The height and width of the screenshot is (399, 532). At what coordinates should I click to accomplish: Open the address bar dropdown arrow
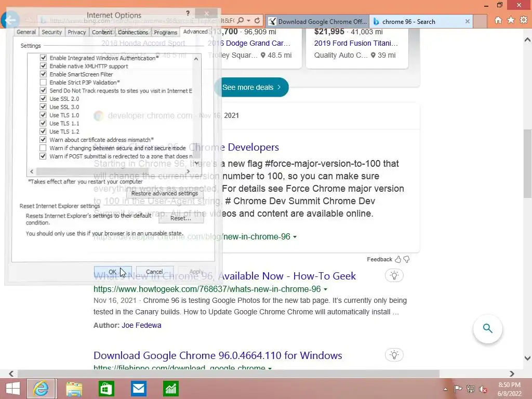pyautogui.click(x=249, y=21)
